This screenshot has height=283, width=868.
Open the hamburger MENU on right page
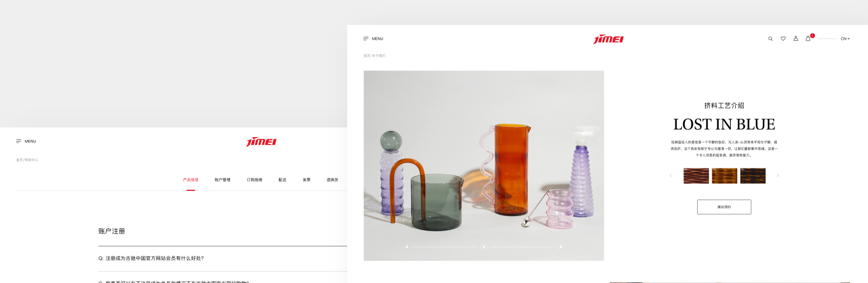click(x=373, y=39)
